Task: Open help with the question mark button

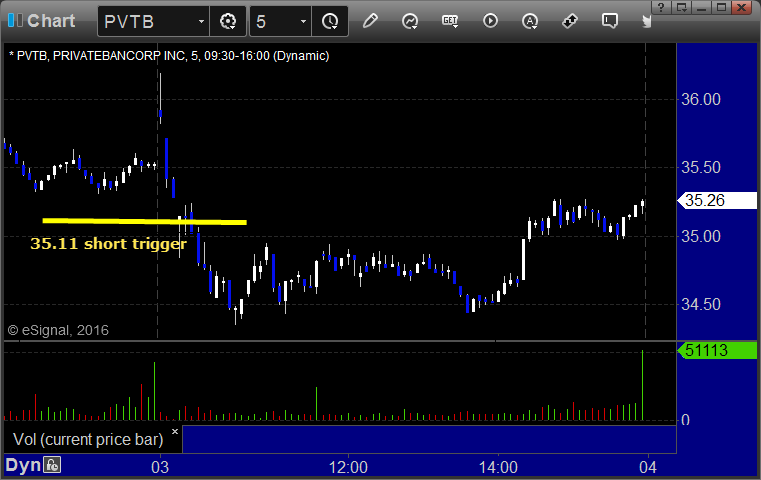Action: coord(661,7)
